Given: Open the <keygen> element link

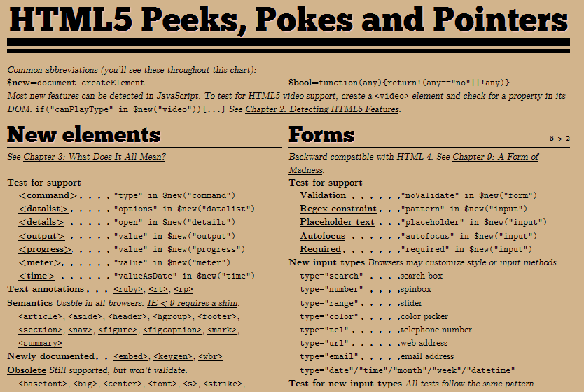Looking at the screenshot, I should pos(173,356).
